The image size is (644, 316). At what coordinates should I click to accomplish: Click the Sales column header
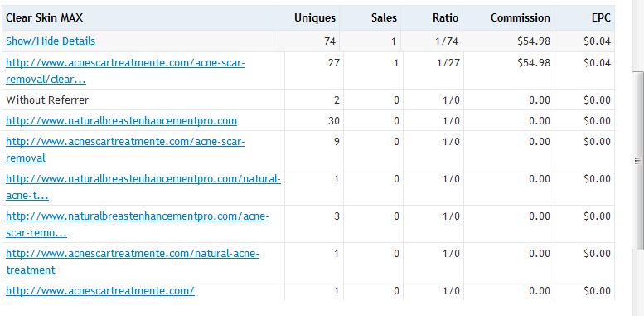384,17
